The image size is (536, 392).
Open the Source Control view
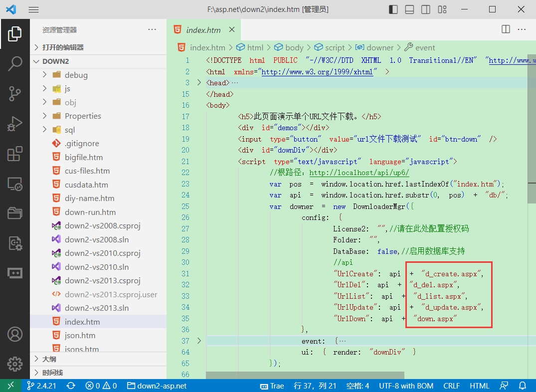14,93
